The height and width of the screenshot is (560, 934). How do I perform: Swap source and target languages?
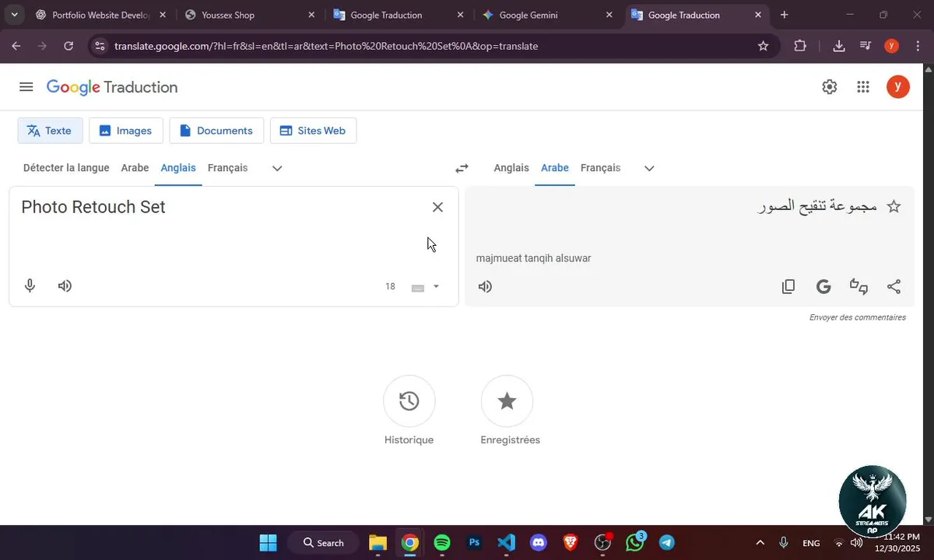click(462, 168)
